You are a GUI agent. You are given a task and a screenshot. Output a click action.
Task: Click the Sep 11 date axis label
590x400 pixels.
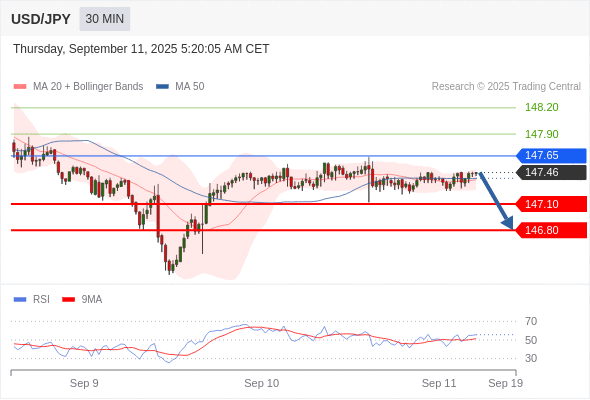(x=439, y=383)
